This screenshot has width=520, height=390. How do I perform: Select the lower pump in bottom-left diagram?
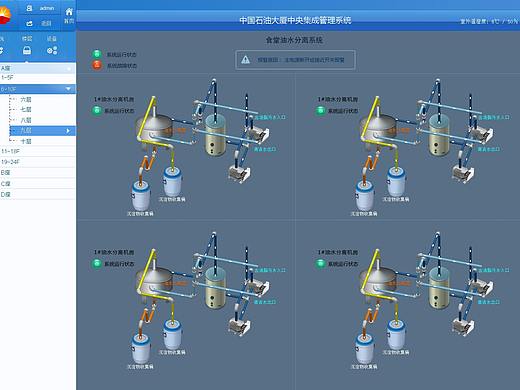tap(239, 326)
